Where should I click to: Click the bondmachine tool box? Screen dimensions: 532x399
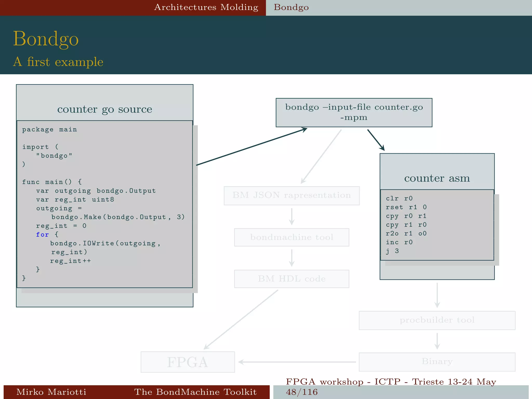point(291,237)
